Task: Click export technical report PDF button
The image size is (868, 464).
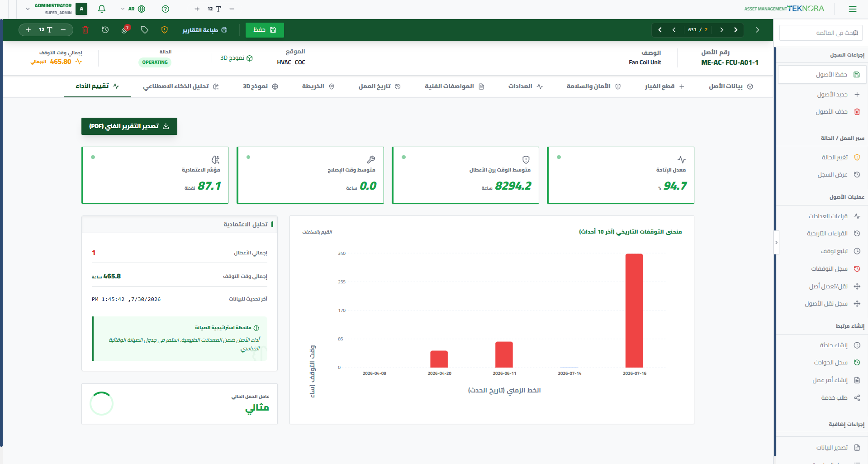Action: point(129,126)
